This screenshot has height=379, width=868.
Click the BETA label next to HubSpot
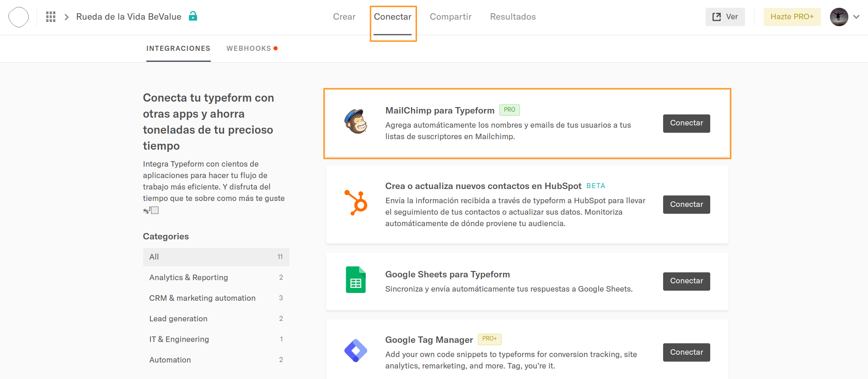[596, 186]
